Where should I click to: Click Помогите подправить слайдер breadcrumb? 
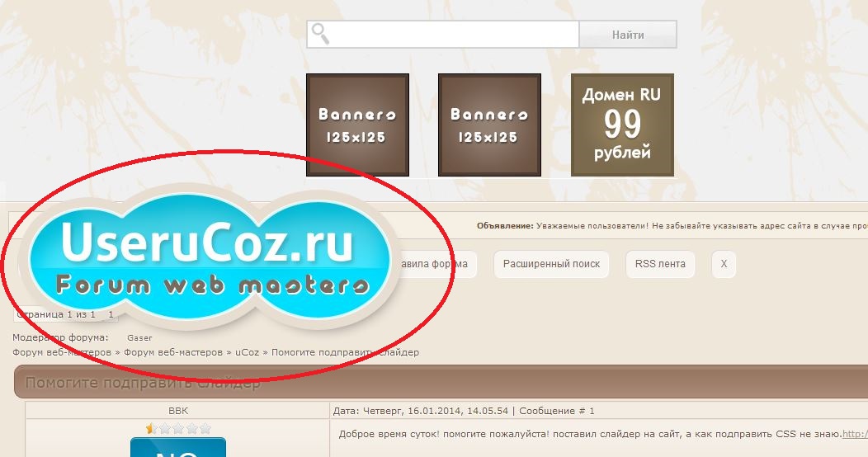[x=345, y=352]
